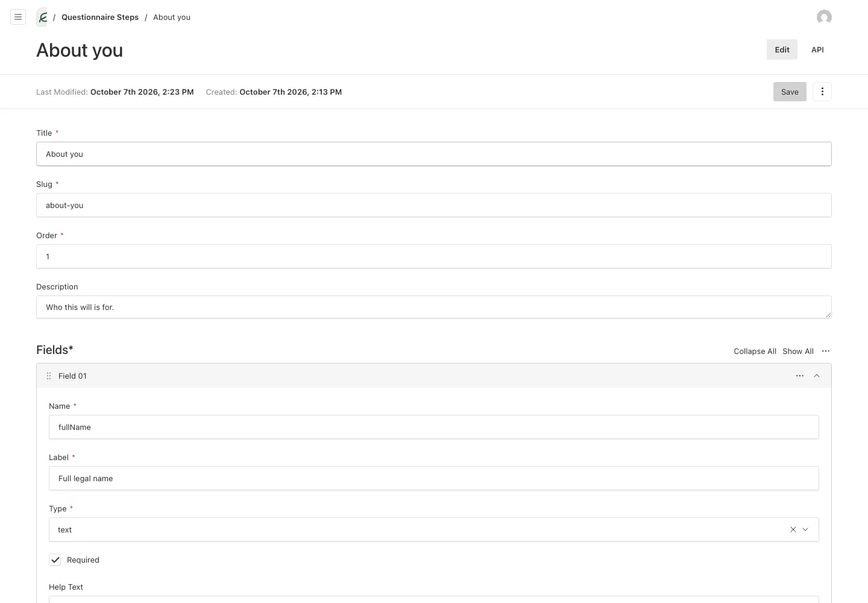The image size is (868, 603).
Task: Collapse the Field 01 block
Action: coord(817,376)
